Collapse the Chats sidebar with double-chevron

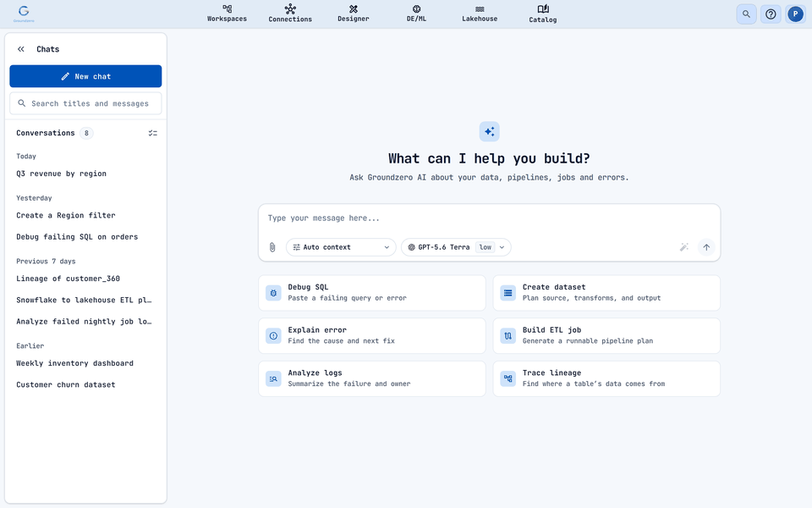click(x=20, y=49)
